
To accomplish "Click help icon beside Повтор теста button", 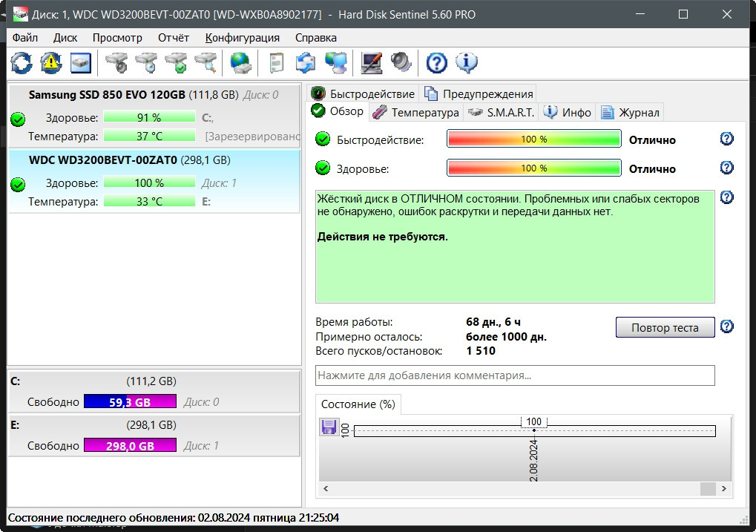I will click(x=727, y=326).
